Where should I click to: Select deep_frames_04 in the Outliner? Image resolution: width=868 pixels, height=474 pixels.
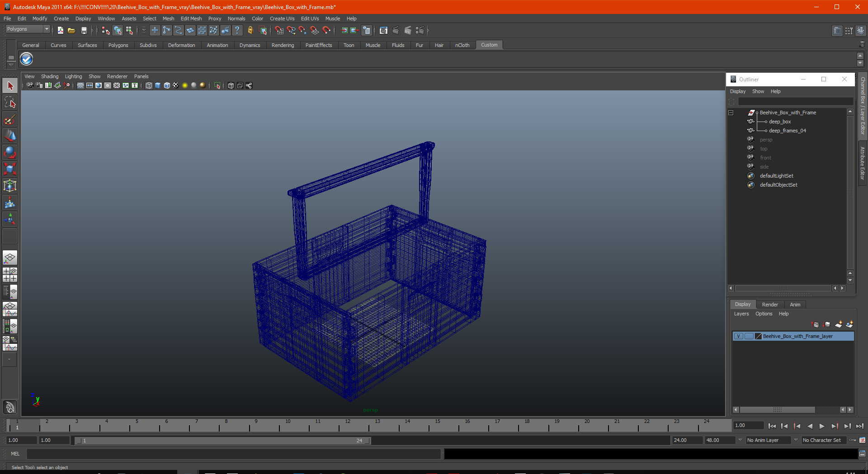(x=787, y=131)
